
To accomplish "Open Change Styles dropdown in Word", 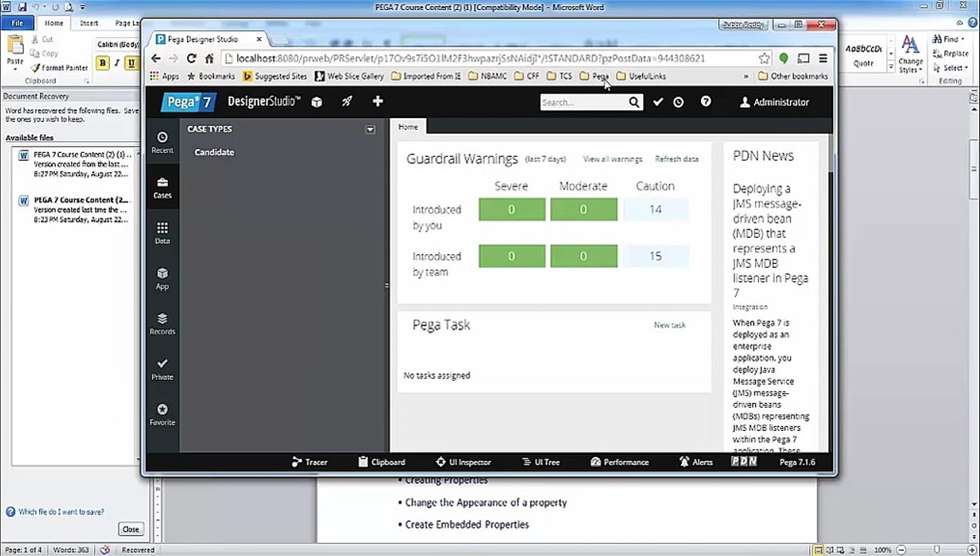I will tap(910, 54).
